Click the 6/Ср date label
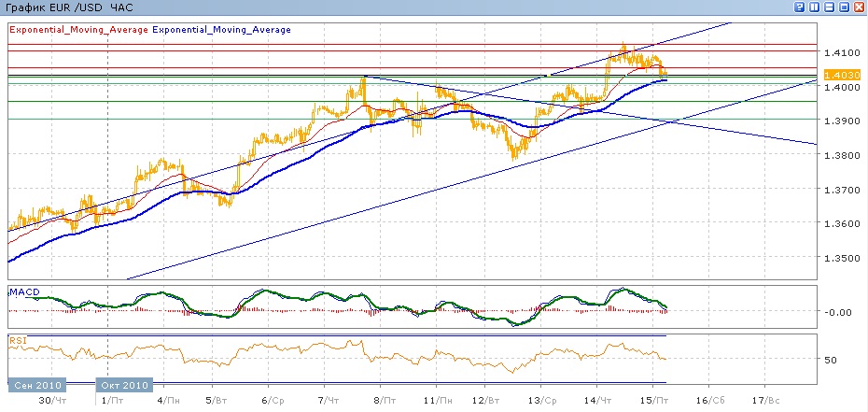 273,401
